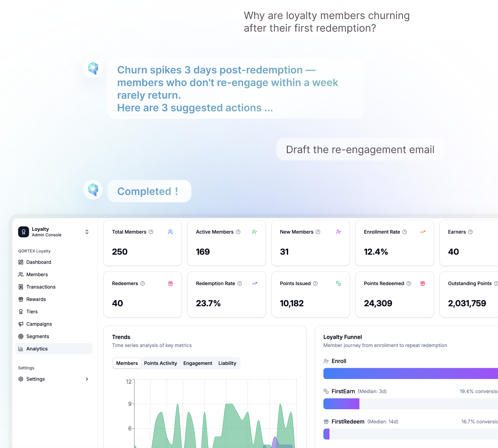Click the Redemption Rate help icon

pos(239,283)
